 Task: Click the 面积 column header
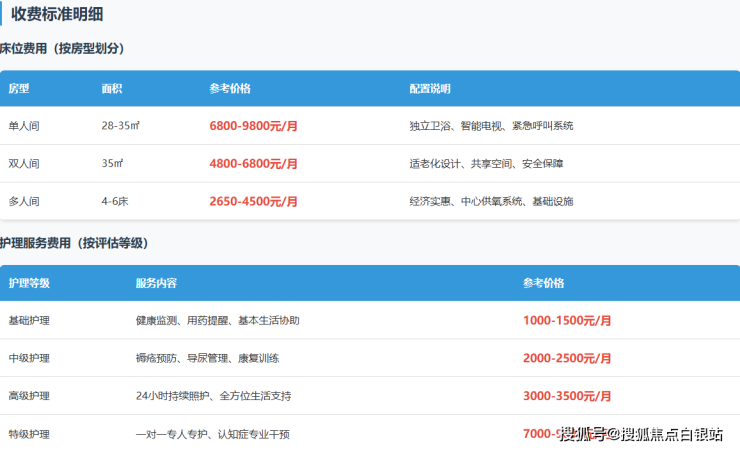(112, 89)
